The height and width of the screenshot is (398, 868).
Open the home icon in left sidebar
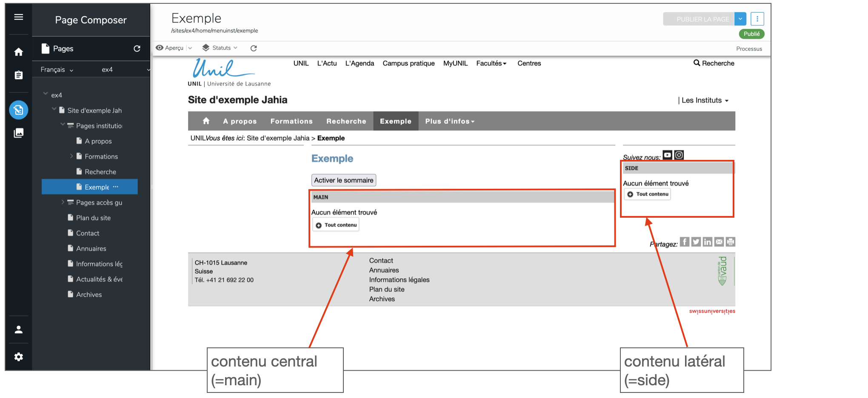tap(18, 52)
